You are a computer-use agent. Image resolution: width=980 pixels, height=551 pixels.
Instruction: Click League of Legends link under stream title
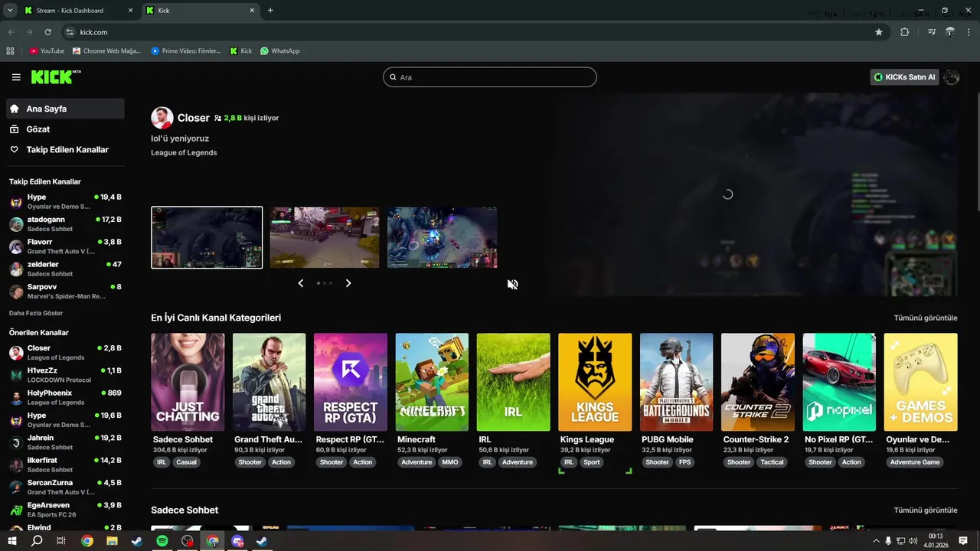184,152
